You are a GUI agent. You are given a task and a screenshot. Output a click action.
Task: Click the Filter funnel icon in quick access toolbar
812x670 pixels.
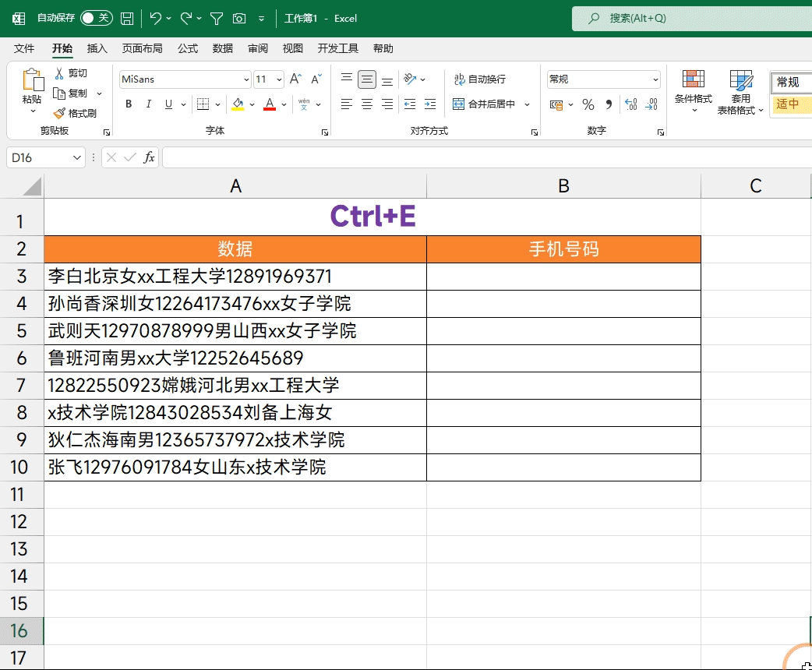[217, 19]
